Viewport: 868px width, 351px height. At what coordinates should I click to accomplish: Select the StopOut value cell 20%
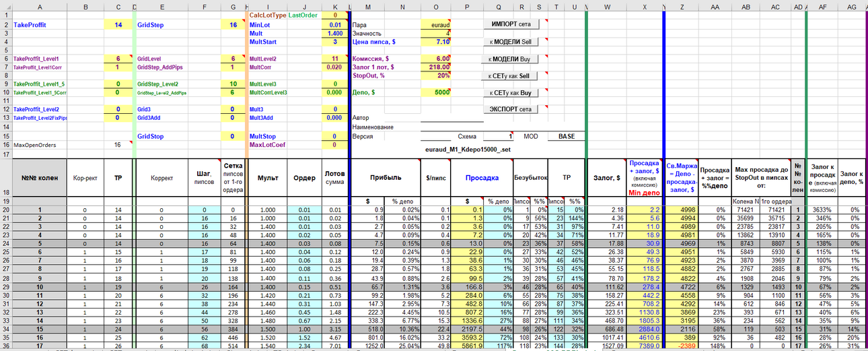point(436,75)
